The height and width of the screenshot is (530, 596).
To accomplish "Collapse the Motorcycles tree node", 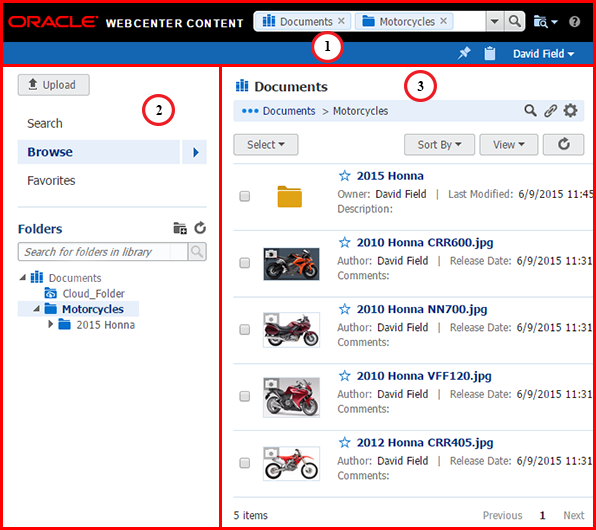I will 36,309.
